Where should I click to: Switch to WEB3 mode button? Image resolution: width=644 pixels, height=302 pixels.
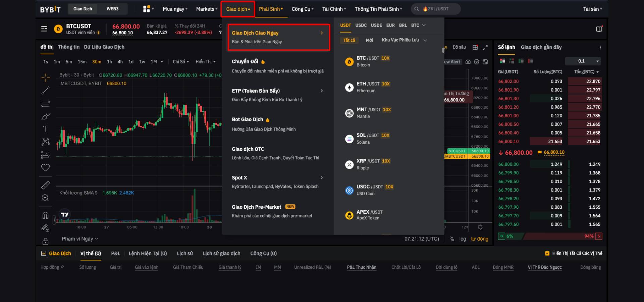tap(113, 9)
